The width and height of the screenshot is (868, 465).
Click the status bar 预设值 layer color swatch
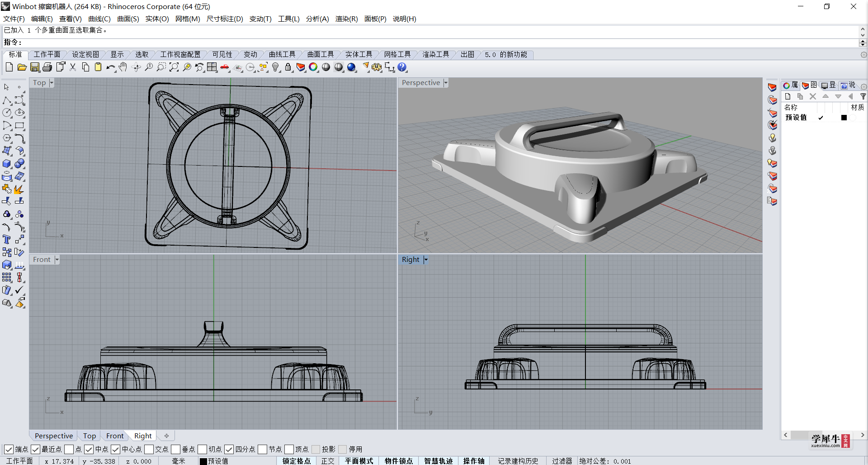pos(203,461)
